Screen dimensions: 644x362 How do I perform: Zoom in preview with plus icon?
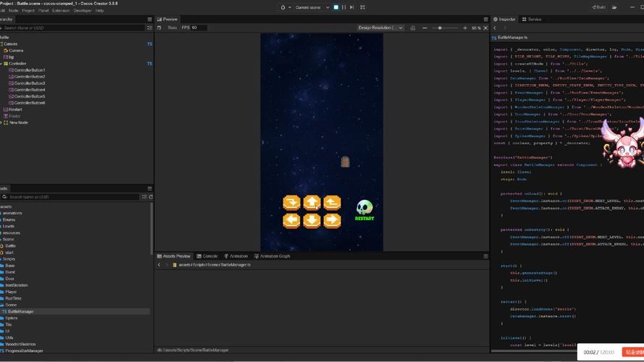tap(465, 28)
